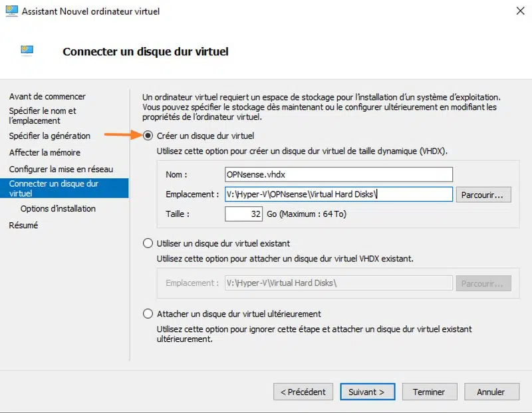Go back with Précédent button
532x413 pixels.
click(x=303, y=392)
